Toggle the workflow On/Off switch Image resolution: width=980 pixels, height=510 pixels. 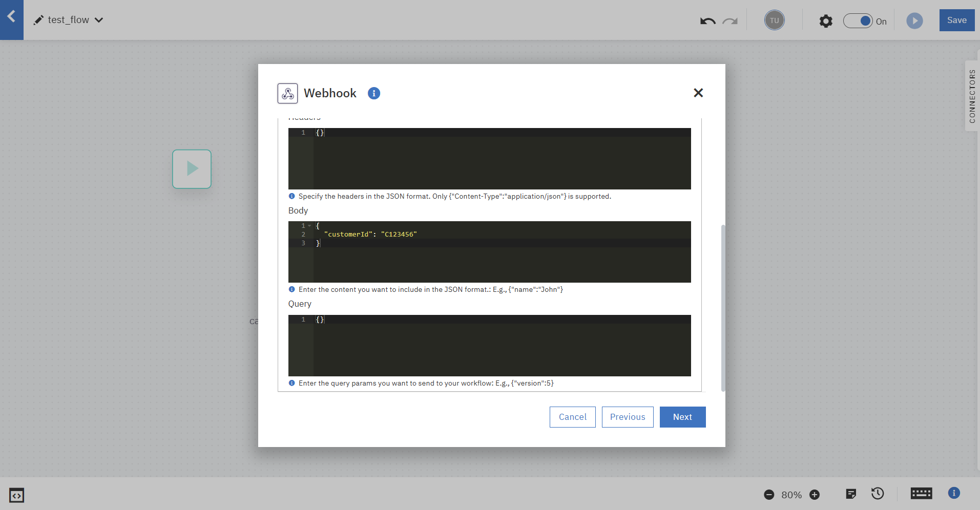click(x=858, y=21)
